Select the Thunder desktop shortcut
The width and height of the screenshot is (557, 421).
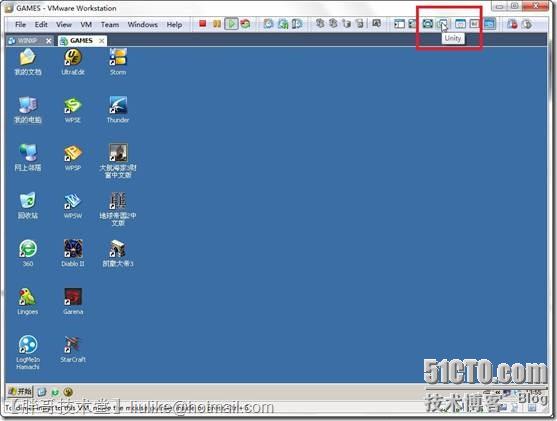pyautogui.click(x=118, y=109)
